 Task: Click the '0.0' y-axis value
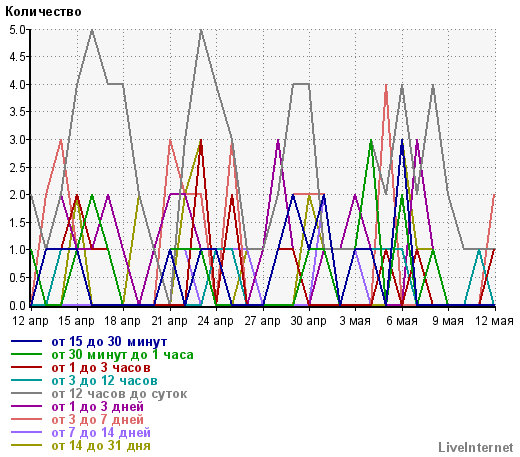click(17, 305)
